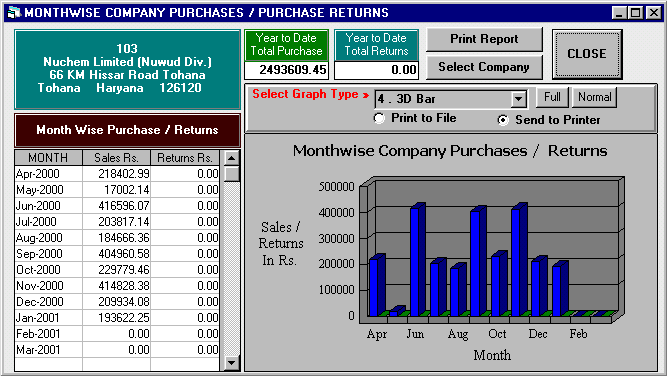Click the MONTH column header

[48, 158]
